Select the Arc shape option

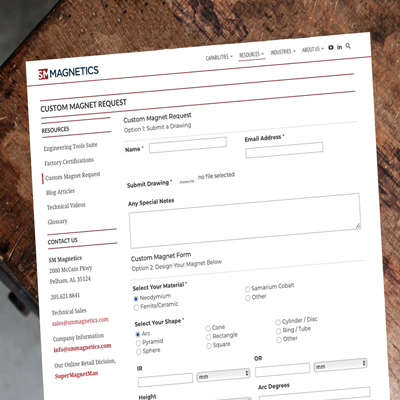click(x=138, y=334)
